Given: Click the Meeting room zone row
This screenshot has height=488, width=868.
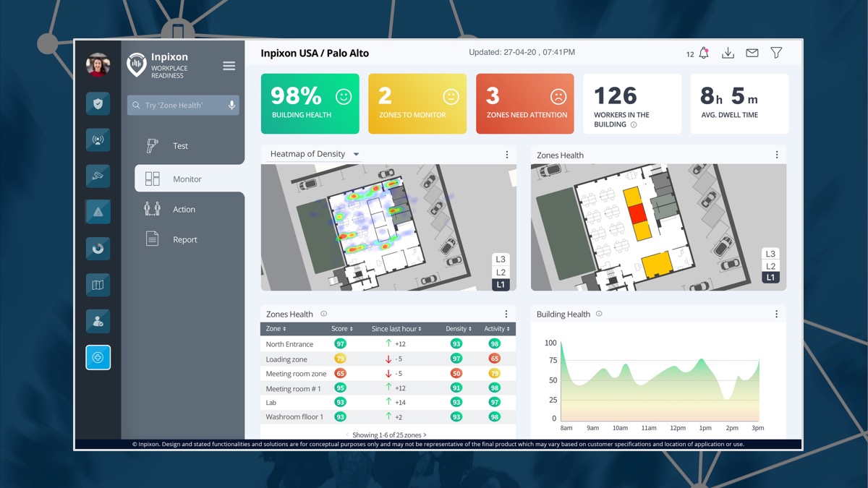Looking at the screenshot, I should 388,374.
